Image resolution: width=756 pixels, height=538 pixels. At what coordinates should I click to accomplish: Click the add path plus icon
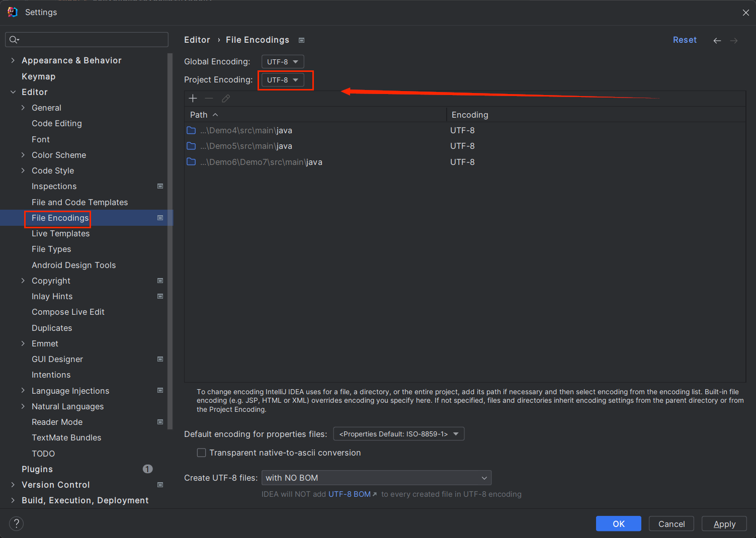pyautogui.click(x=193, y=99)
